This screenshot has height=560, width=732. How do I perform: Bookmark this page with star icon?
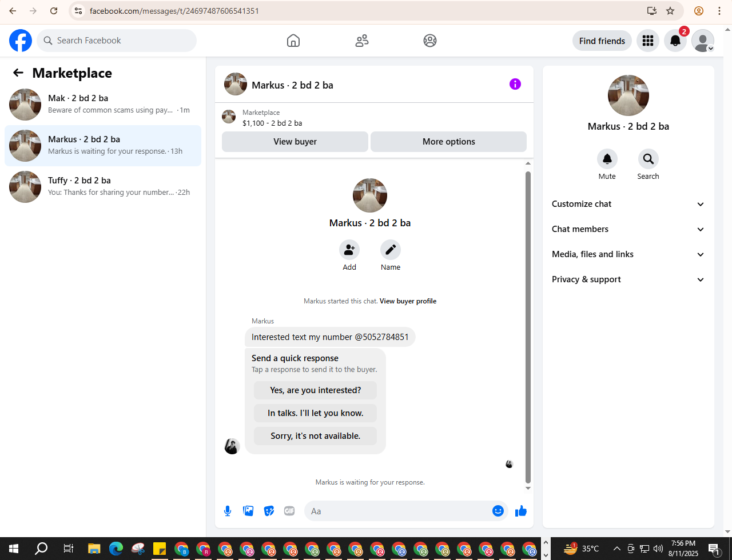pyautogui.click(x=670, y=11)
